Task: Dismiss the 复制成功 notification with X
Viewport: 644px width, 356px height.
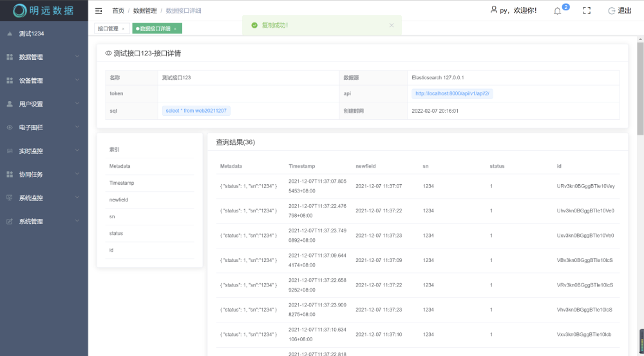Action: pyautogui.click(x=392, y=25)
